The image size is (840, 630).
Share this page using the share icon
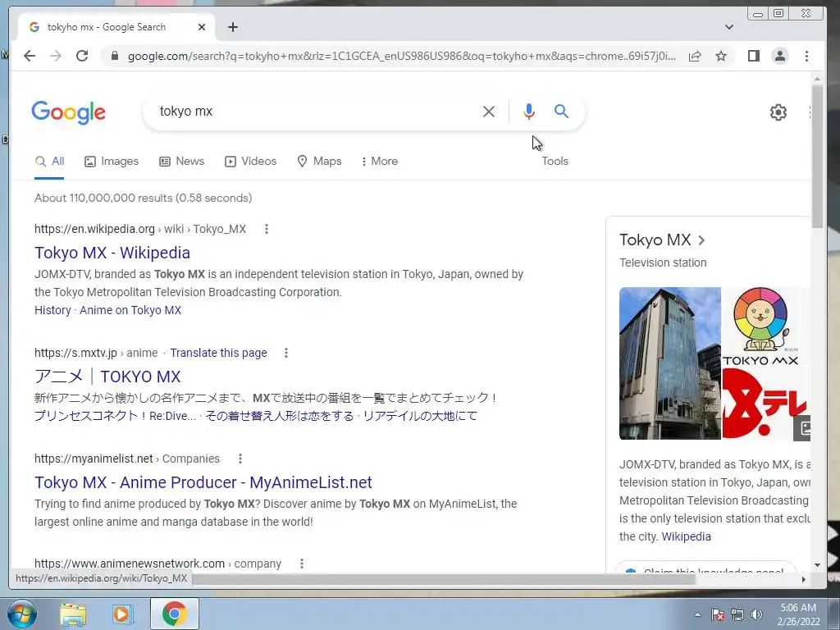695,56
